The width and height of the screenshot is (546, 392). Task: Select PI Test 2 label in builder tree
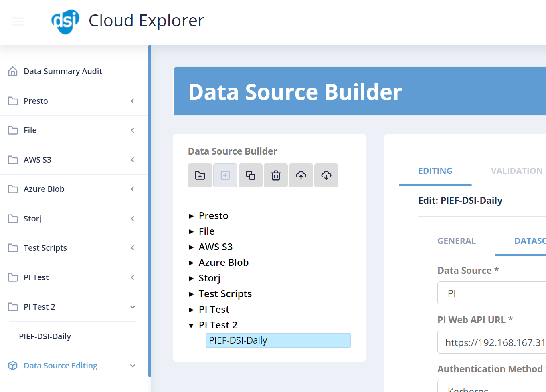[218, 325]
